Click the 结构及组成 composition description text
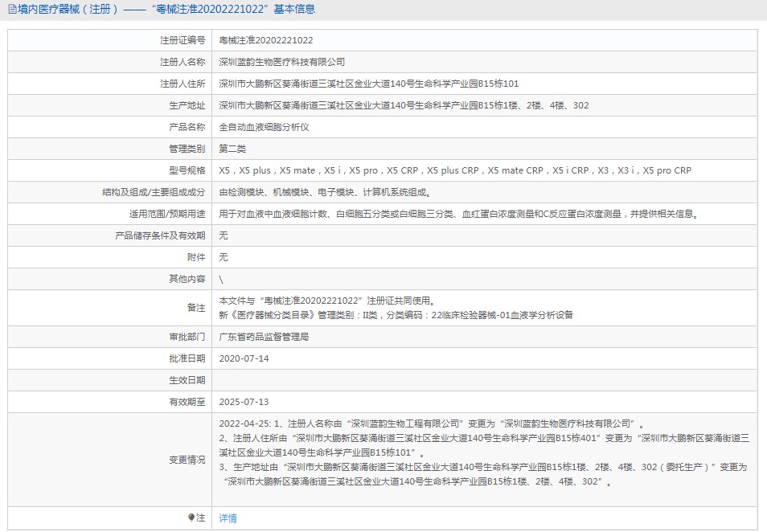Viewport: 767px width, 532px height. pos(325,192)
